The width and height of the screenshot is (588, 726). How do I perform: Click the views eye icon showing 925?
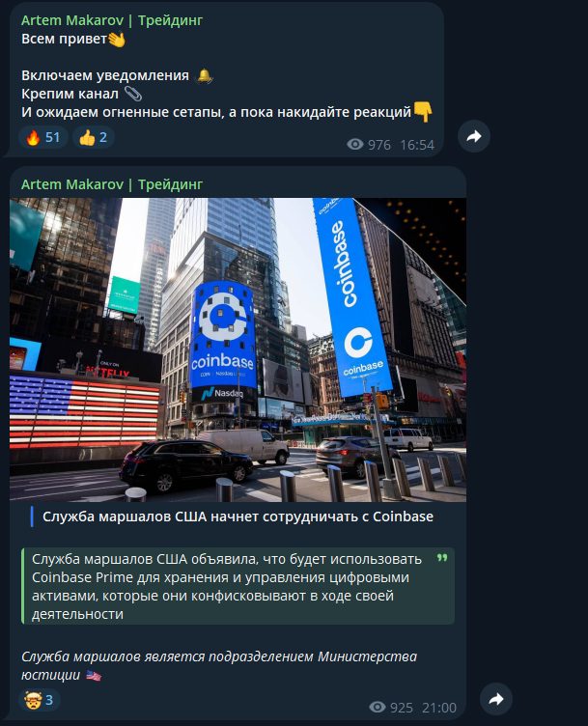point(378,707)
